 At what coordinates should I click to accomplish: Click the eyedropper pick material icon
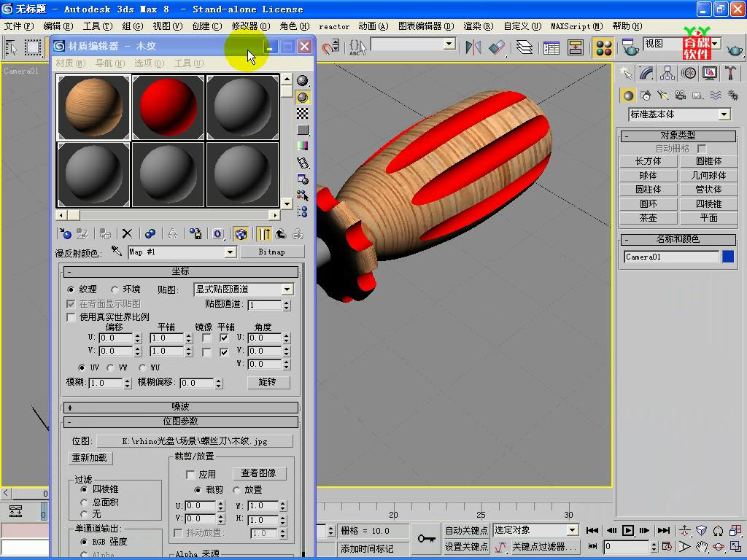(116, 251)
